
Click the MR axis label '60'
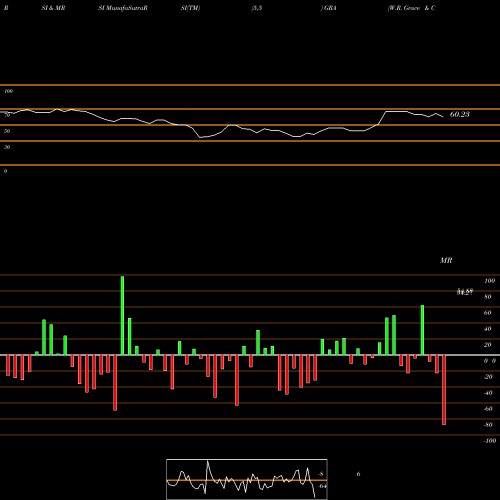(x=488, y=313)
